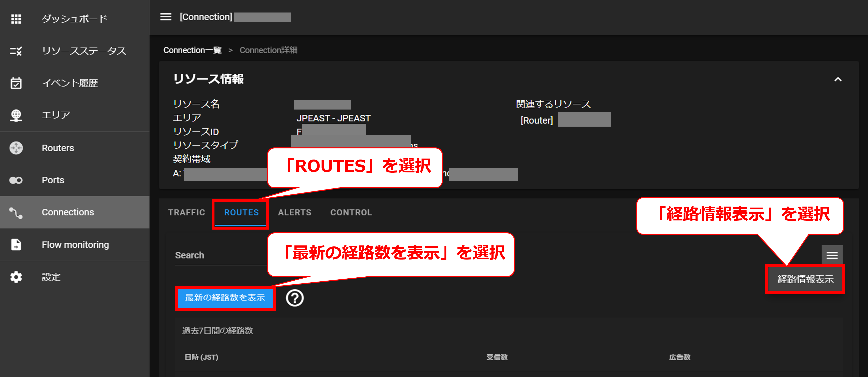Click the resource status checklist icon
This screenshot has height=377, width=868.
[x=16, y=51]
